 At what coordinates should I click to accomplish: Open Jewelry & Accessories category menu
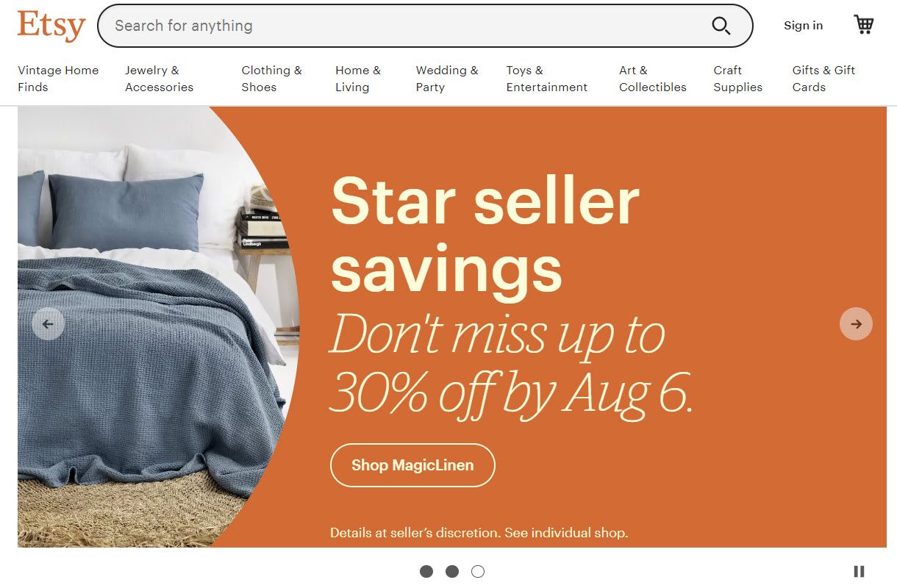(x=159, y=79)
